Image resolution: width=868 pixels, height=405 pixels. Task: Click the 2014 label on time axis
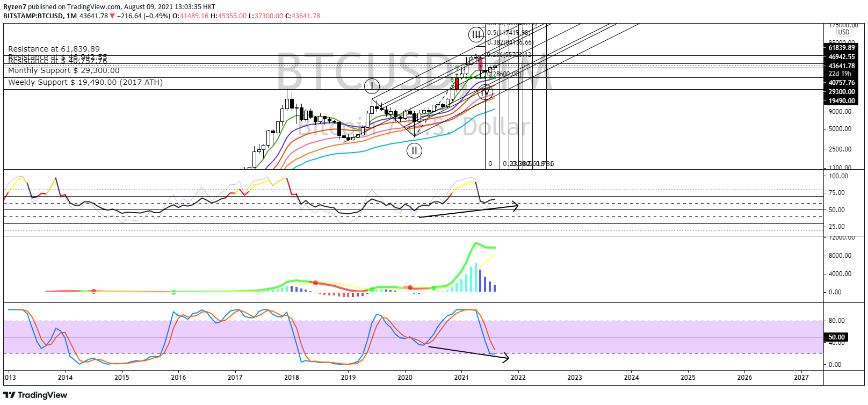coord(65,378)
